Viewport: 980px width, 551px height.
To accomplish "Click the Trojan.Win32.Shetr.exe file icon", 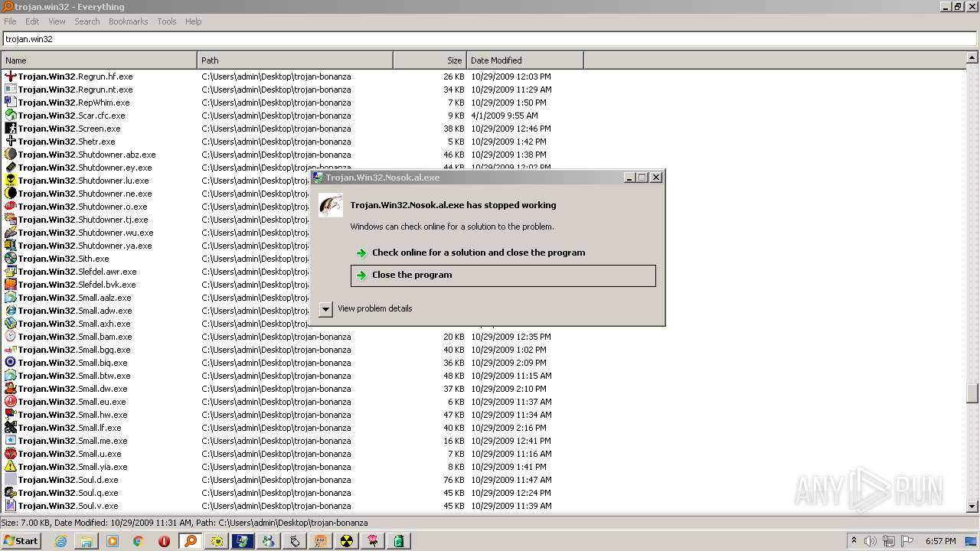I will point(11,142).
